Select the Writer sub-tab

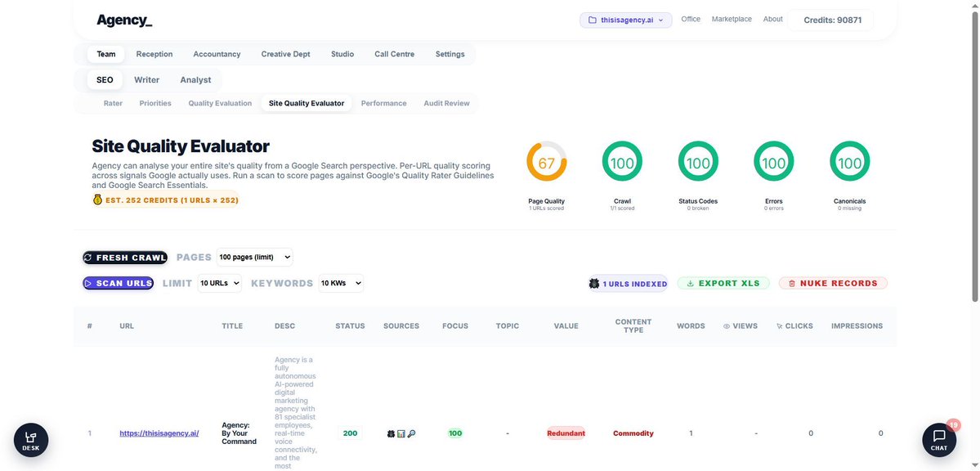(147, 80)
